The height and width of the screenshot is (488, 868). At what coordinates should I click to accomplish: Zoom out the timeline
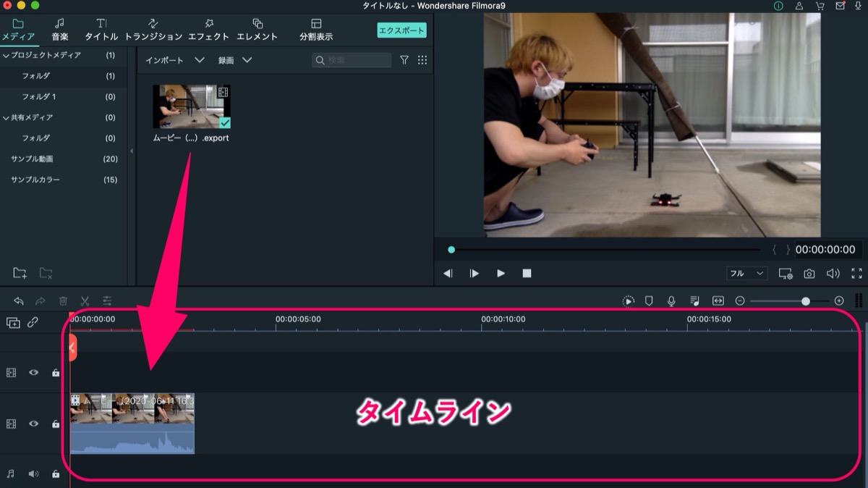[x=740, y=300]
